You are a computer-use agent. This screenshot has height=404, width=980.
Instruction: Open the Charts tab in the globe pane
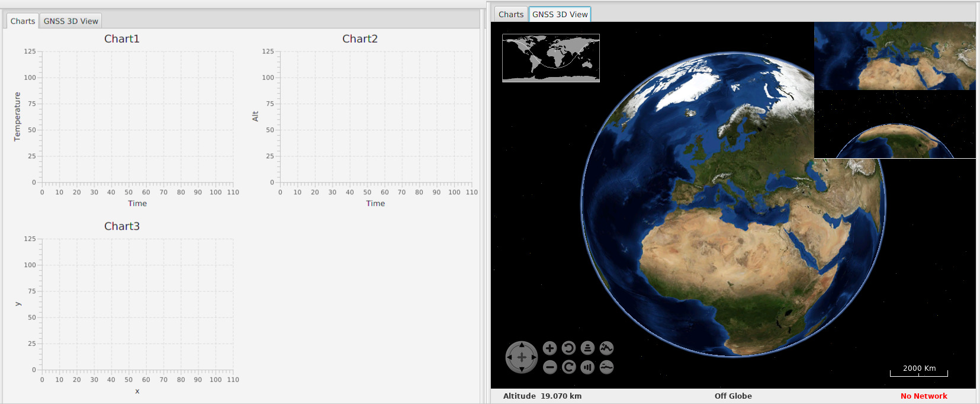510,14
